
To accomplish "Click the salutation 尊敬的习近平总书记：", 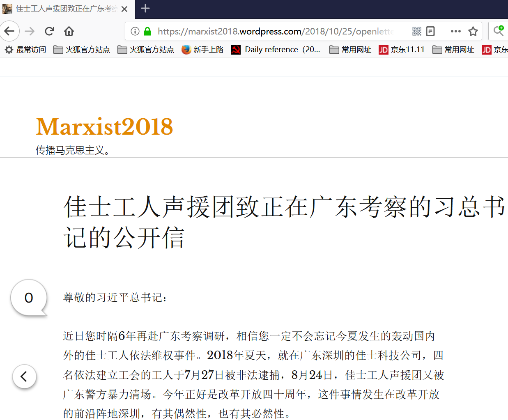I will tap(115, 297).
